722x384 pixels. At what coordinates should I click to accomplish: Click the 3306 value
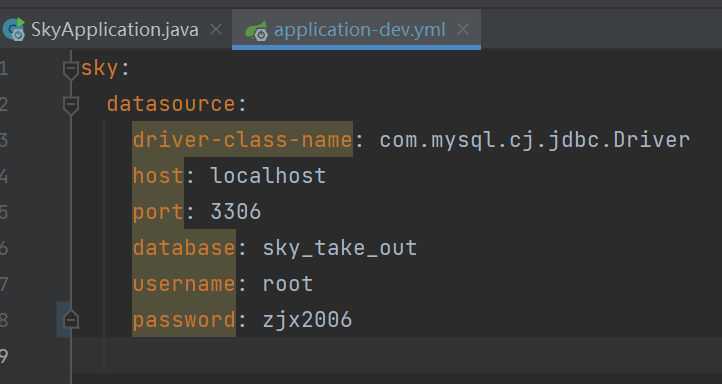tap(236, 211)
